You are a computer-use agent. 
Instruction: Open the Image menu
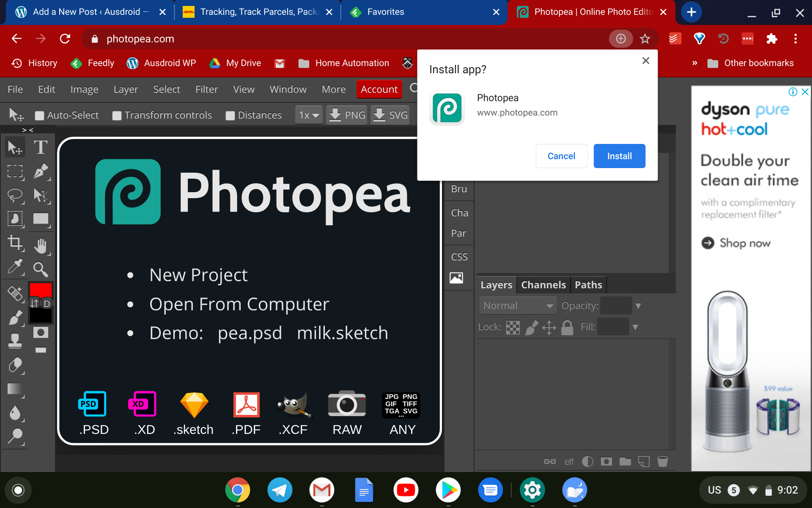(84, 89)
